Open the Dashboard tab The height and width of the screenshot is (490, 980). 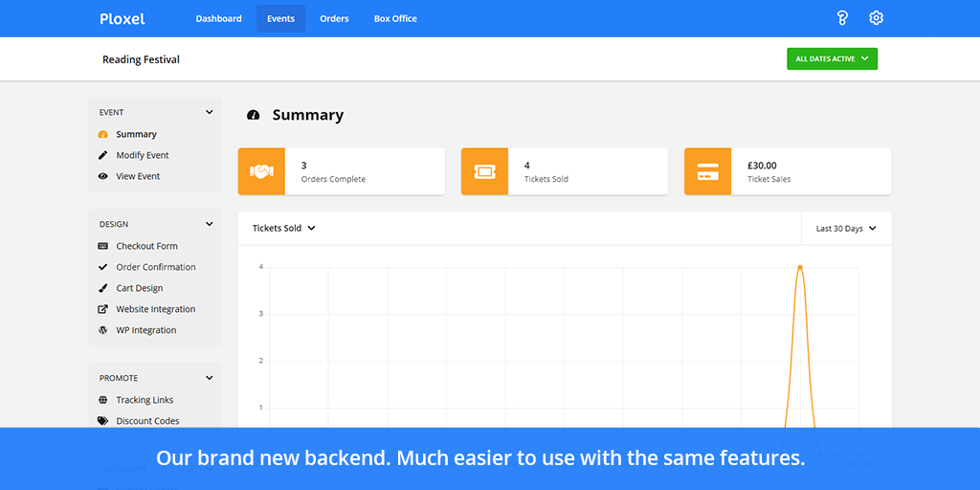[219, 19]
